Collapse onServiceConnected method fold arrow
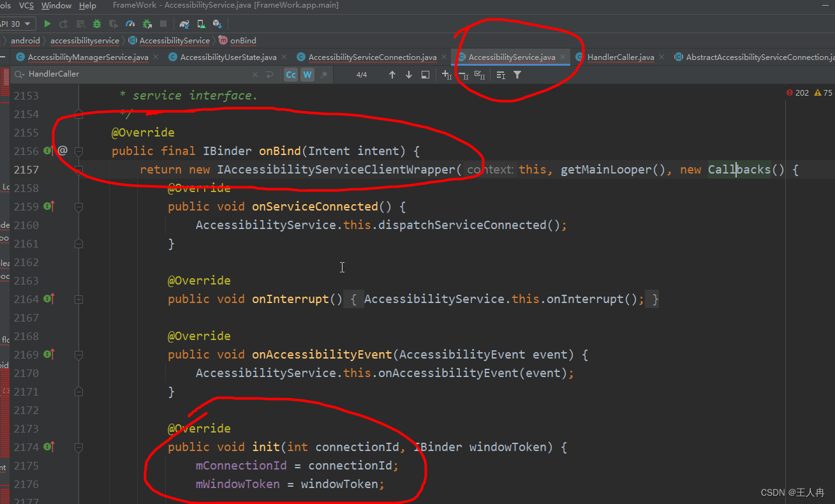 [78, 207]
